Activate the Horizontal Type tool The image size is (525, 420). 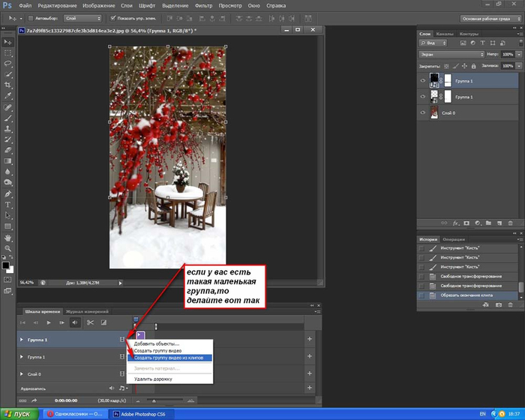tap(7, 205)
